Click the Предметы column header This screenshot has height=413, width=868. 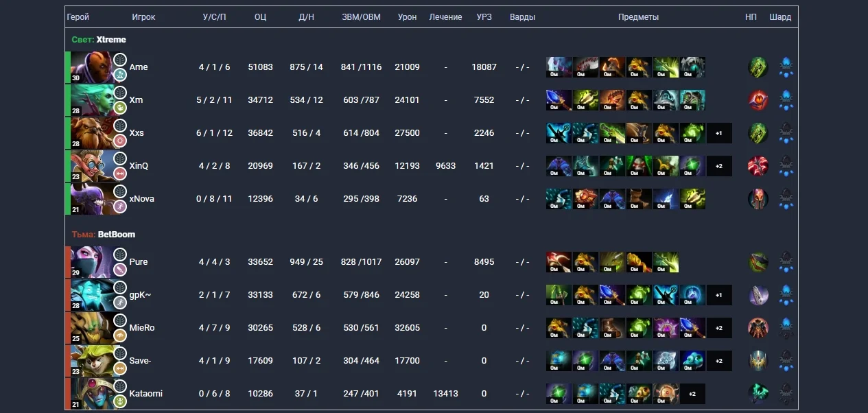pos(638,17)
